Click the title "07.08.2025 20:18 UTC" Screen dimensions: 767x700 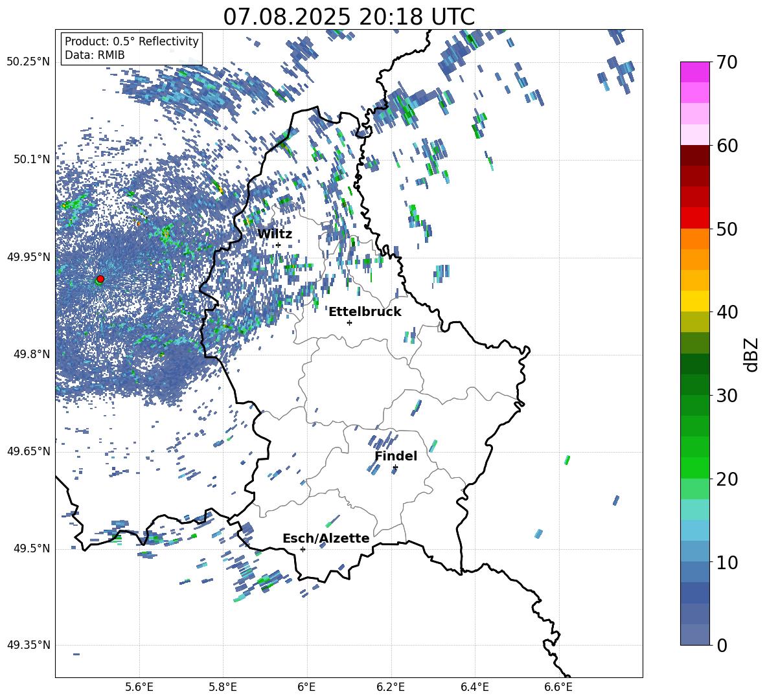pos(349,17)
